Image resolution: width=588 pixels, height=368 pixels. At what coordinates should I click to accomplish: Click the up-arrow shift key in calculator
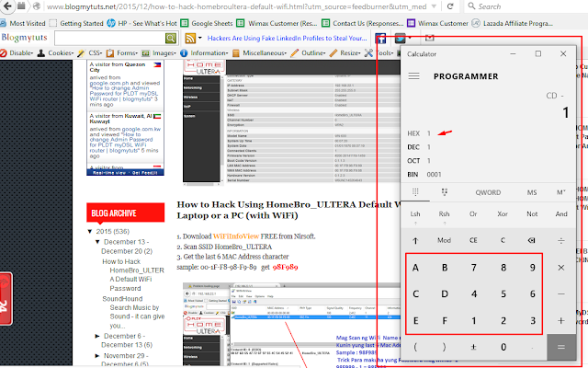click(415, 240)
